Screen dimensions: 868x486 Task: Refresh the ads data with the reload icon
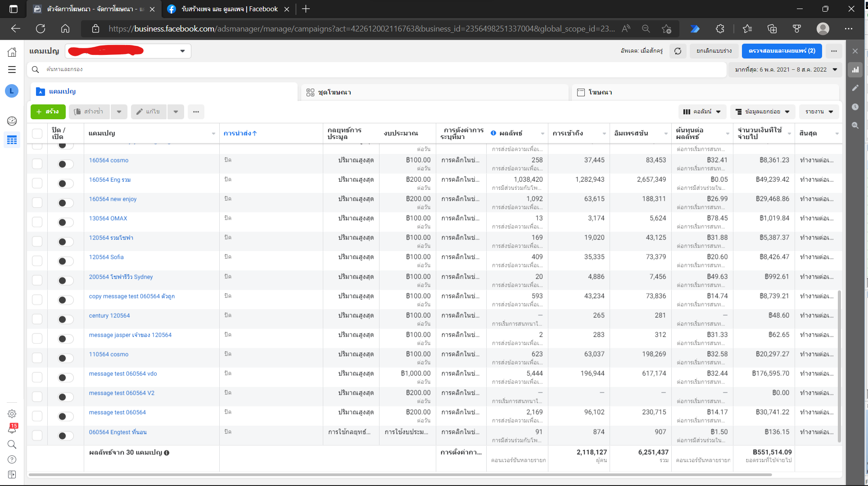[x=678, y=51]
